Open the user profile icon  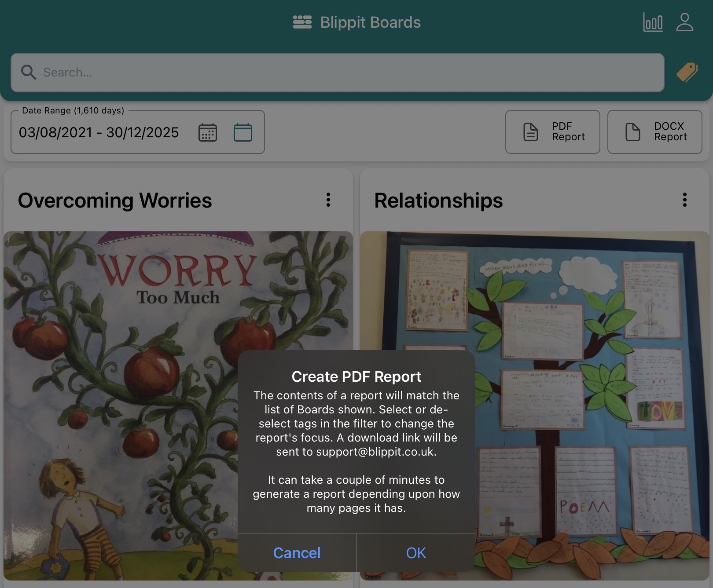click(685, 22)
